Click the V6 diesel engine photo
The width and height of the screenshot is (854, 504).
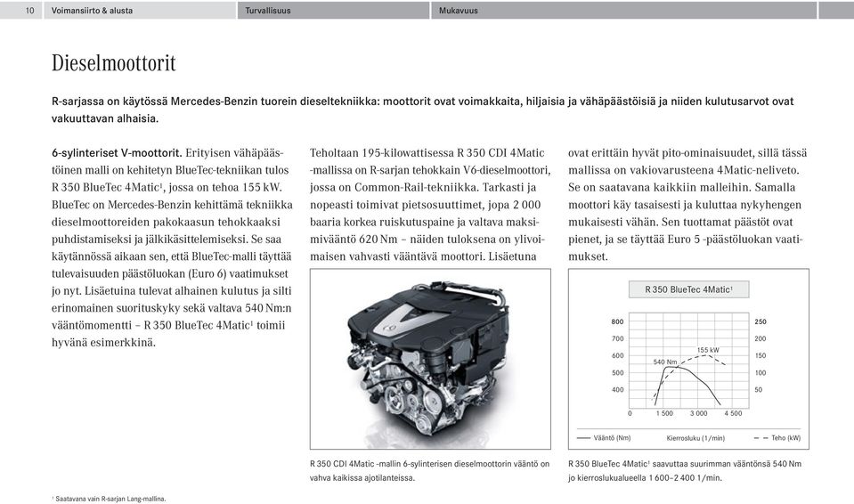tap(430, 359)
